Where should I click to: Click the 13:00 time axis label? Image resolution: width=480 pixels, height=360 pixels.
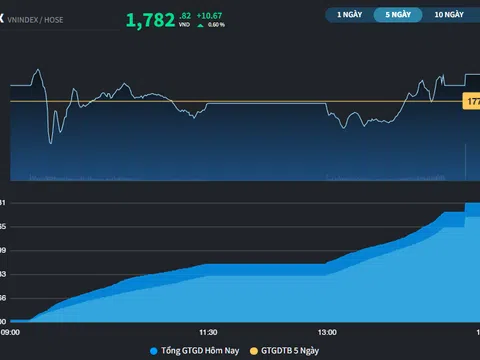327,332
